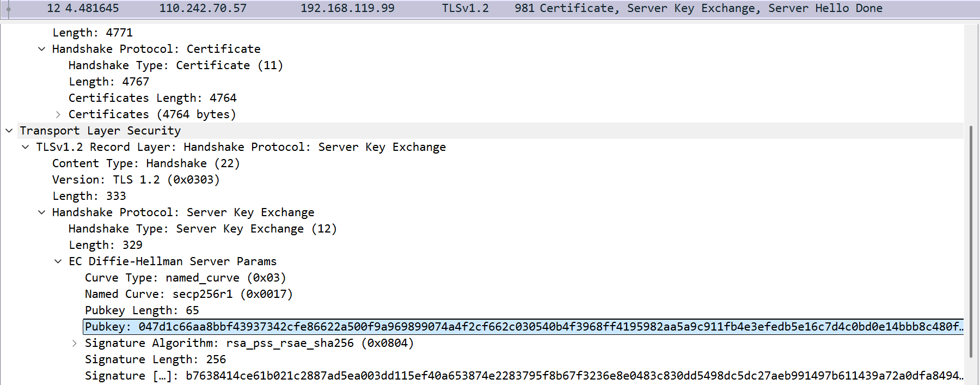Select Handshake Type: Certificate (11) row
The height and width of the screenshot is (385, 980).
pos(175,65)
